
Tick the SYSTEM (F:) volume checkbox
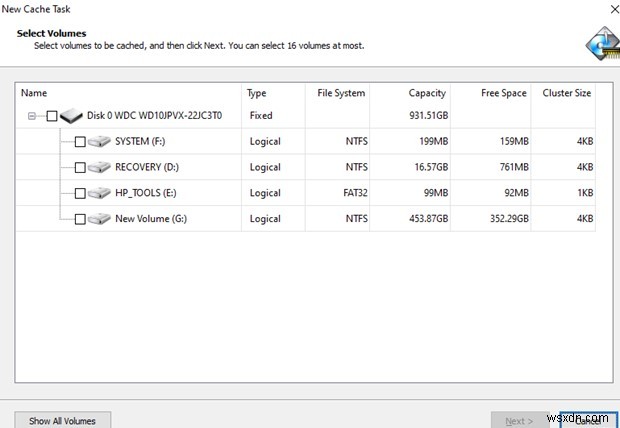[80, 142]
